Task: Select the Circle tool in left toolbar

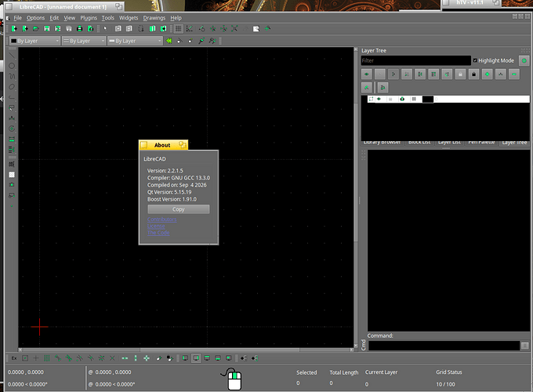Action: [12, 66]
